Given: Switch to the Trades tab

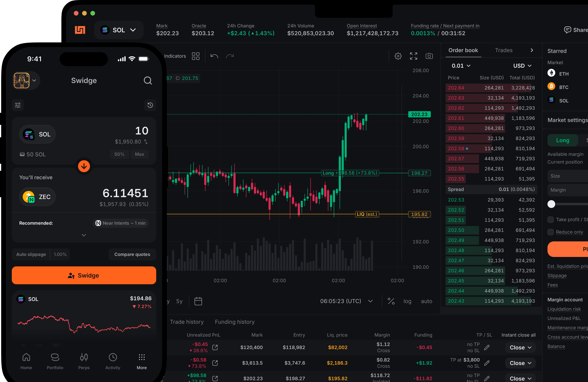Looking at the screenshot, I should click(x=503, y=50).
